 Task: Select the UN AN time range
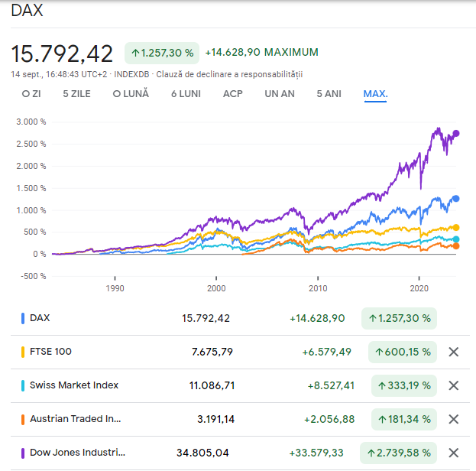tap(280, 94)
